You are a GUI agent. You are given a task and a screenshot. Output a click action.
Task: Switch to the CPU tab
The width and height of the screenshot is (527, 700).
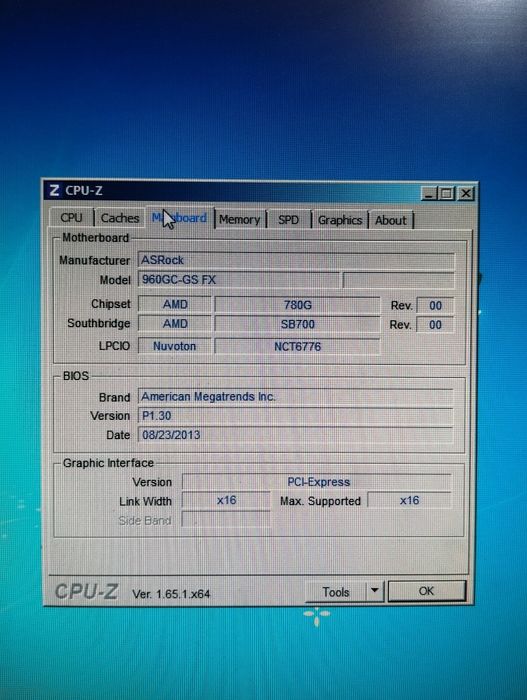tap(71, 218)
